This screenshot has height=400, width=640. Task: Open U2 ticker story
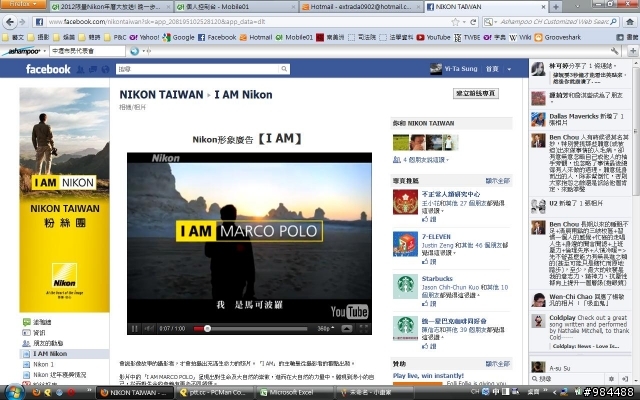[x=580, y=206]
